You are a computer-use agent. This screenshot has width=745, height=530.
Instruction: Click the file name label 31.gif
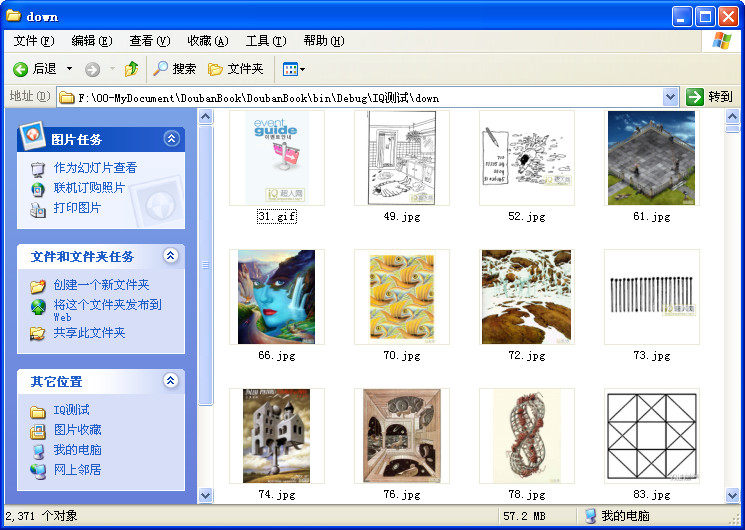click(277, 216)
